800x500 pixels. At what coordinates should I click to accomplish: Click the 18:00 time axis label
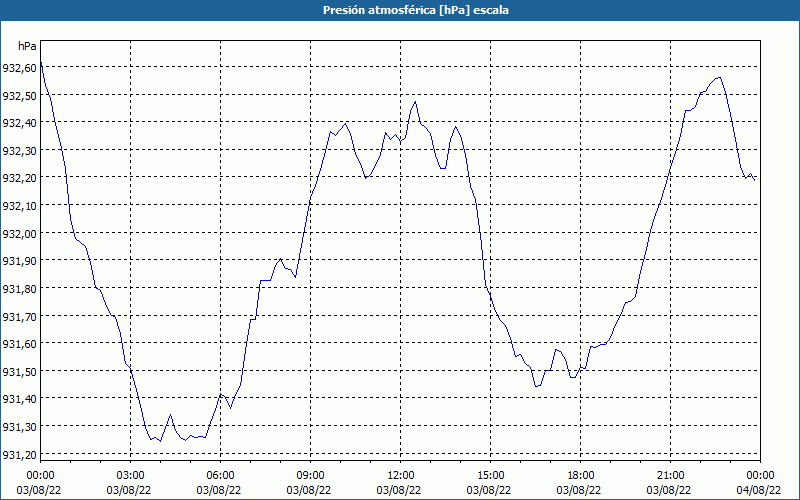[580, 476]
